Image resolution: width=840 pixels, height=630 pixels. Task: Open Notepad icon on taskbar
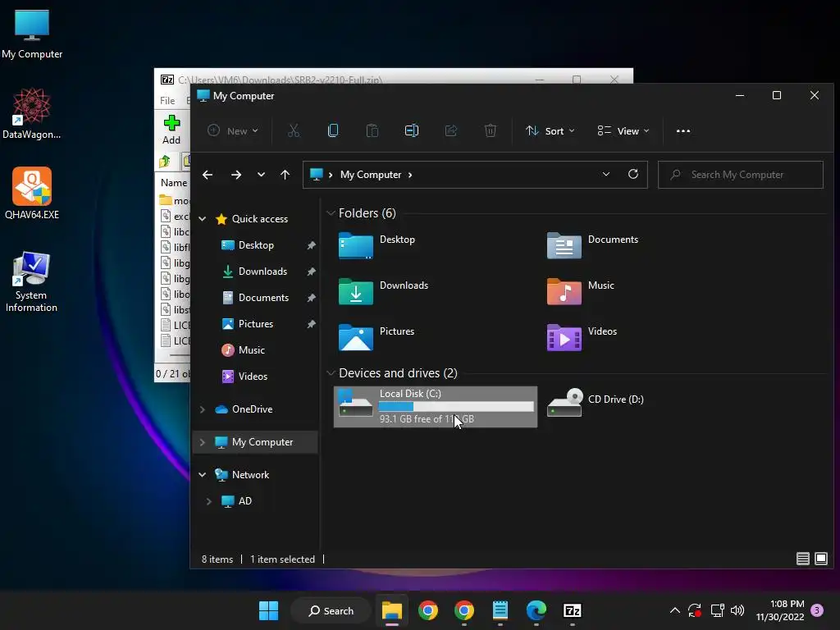(x=500, y=610)
